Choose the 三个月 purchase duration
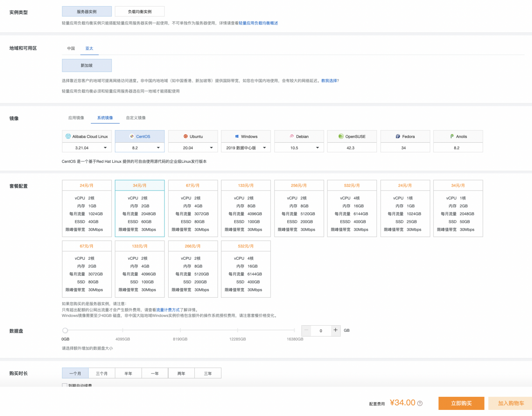This screenshot has height=416, width=532. [102, 373]
